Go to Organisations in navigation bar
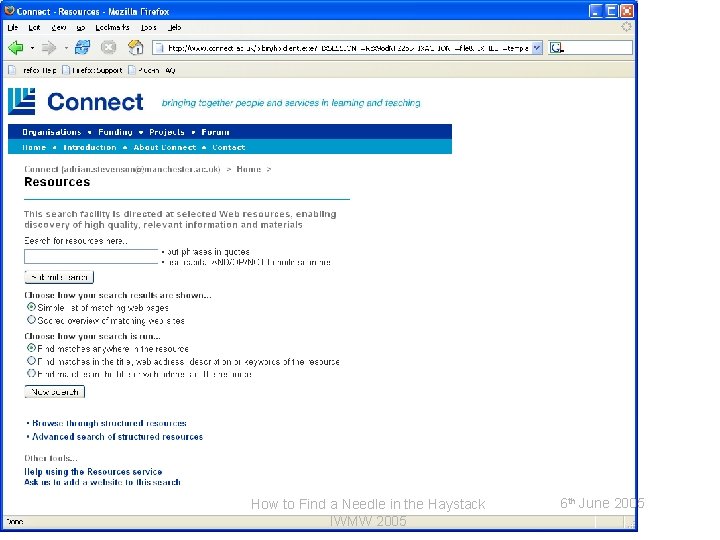 [x=52, y=132]
